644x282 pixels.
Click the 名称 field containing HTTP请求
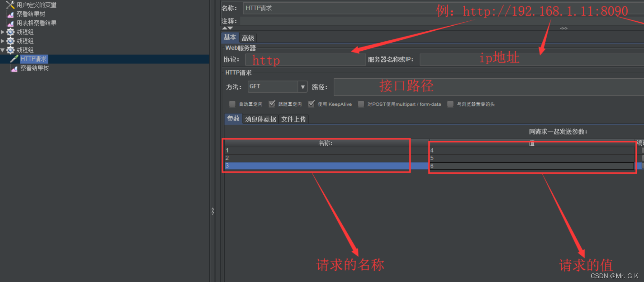pyautogui.click(x=443, y=8)
